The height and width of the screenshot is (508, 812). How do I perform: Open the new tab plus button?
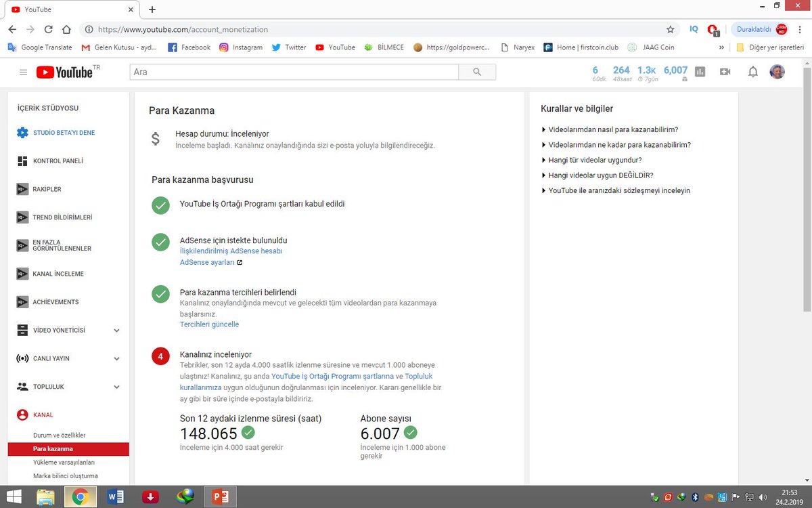pyautogui.click(x=152, y=9)
